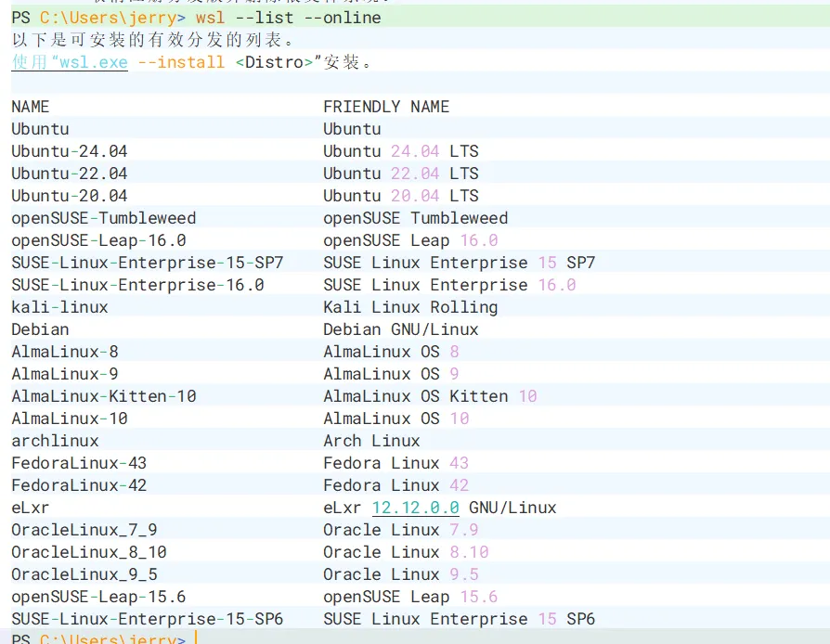
Task: Click the friendly name "Oracle Linux 8.10"
Action: click(406, 552)
